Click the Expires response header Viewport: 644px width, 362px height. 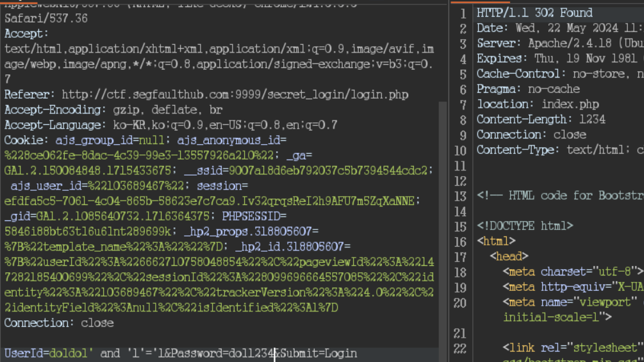point(560,58)
